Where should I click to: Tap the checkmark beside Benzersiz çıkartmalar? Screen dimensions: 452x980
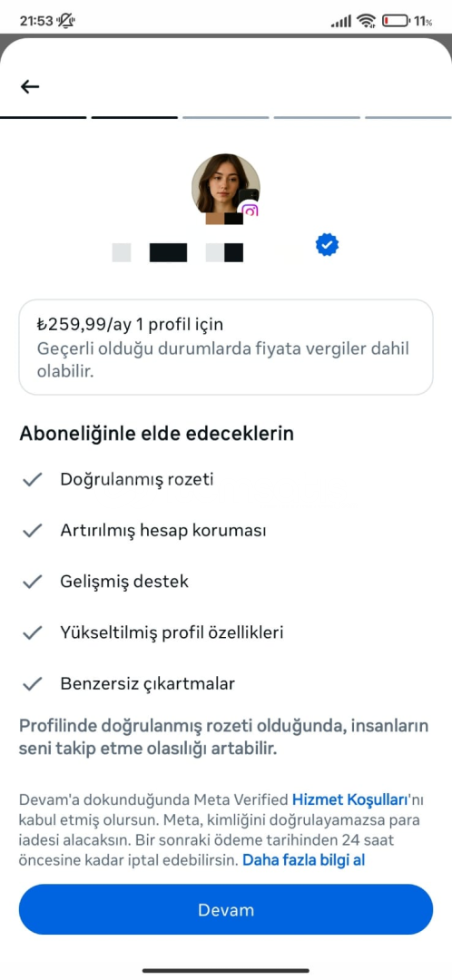point(32,683)
